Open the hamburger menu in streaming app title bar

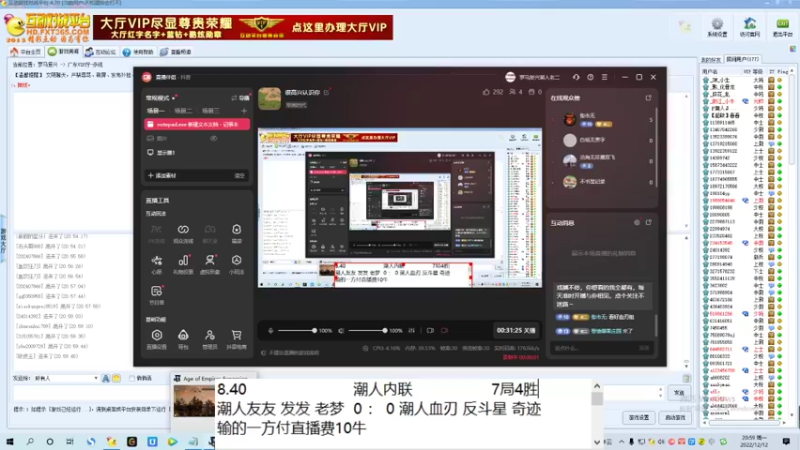click(605, 77)
